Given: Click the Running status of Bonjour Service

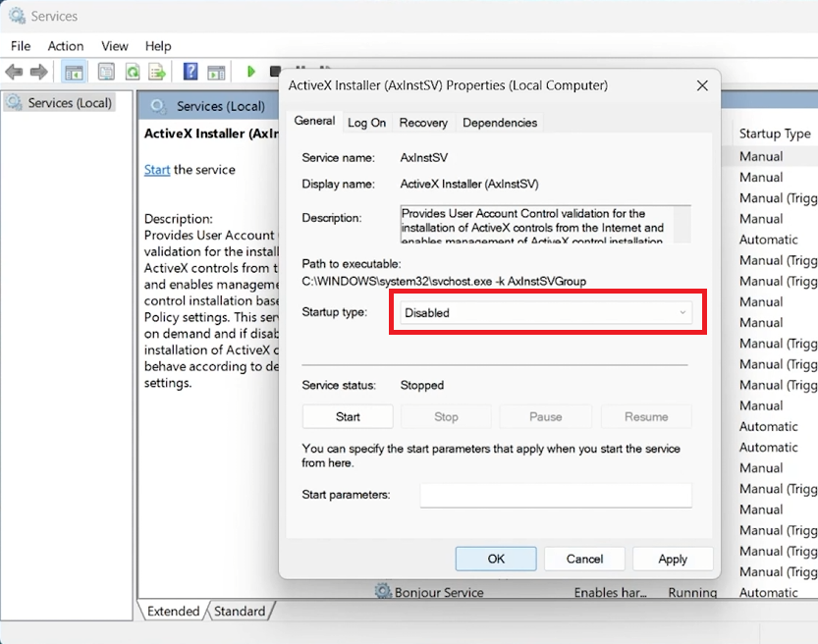Looking at the screenshot, I should tap(692, 592).
